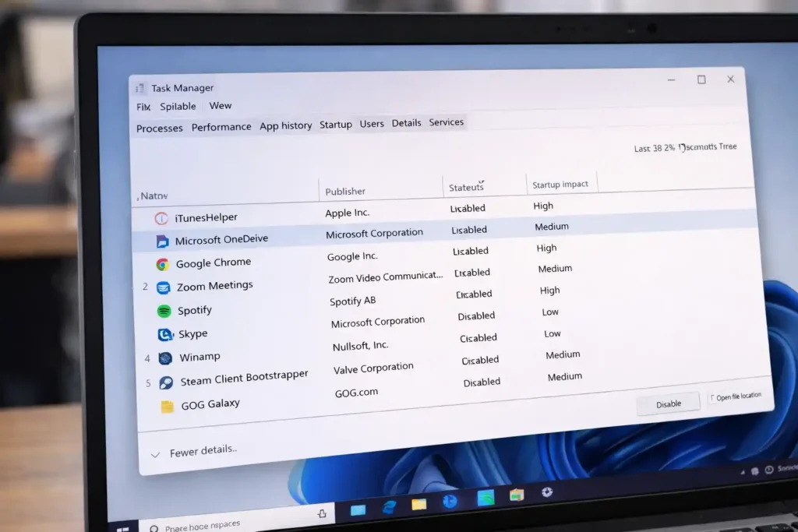Select the Microsoft OneDeive entry

click(221, 240)
